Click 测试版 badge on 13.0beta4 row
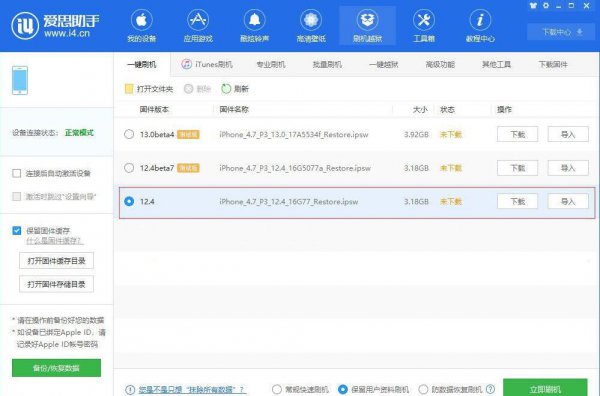The width and height of the screenshot is (600, 396). (188, 134)
